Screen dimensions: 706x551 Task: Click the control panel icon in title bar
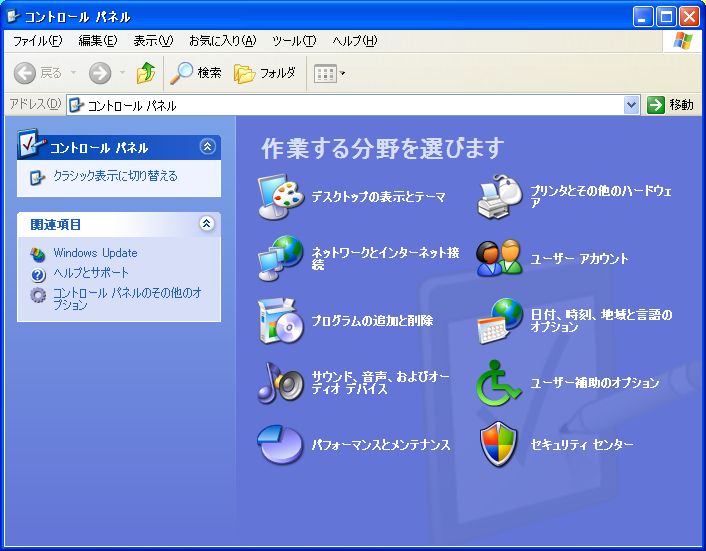(x=14, y=16)
